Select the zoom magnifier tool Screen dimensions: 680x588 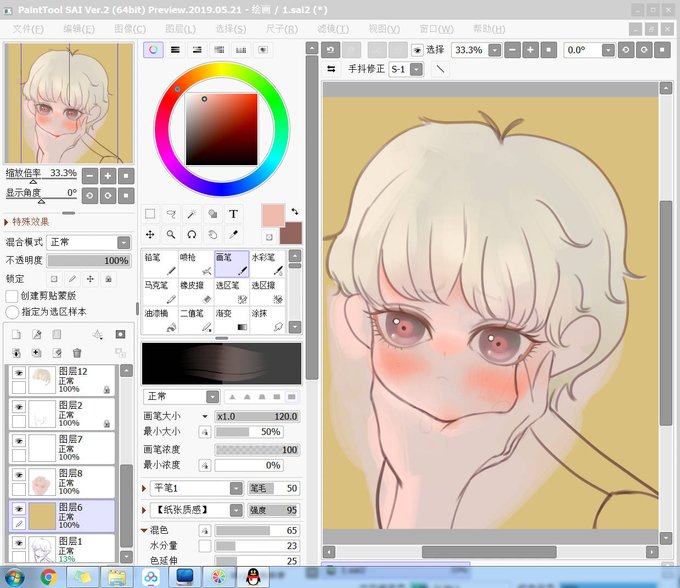coord(171,235)
